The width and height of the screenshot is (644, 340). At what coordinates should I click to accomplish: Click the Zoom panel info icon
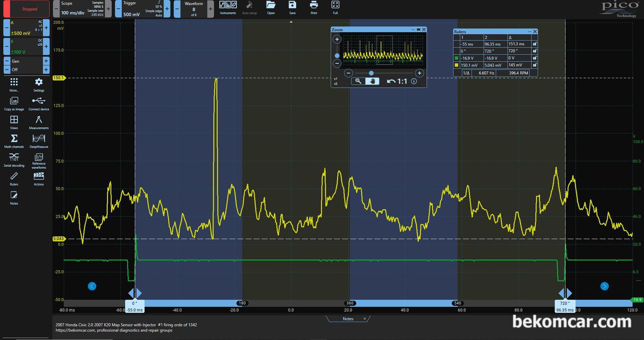pos(414,81)
